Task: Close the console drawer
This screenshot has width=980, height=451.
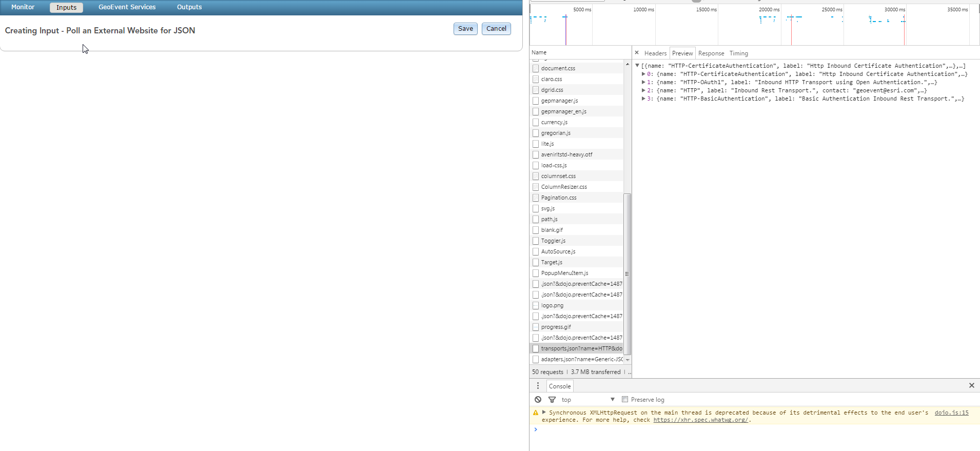Action: 971,385
